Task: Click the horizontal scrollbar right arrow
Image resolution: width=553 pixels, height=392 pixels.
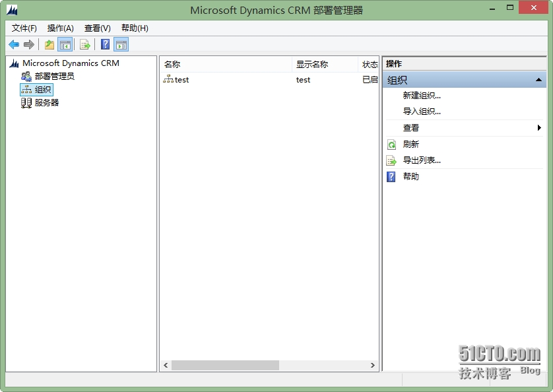Action: pyautogui.click(x=373, y=365)
